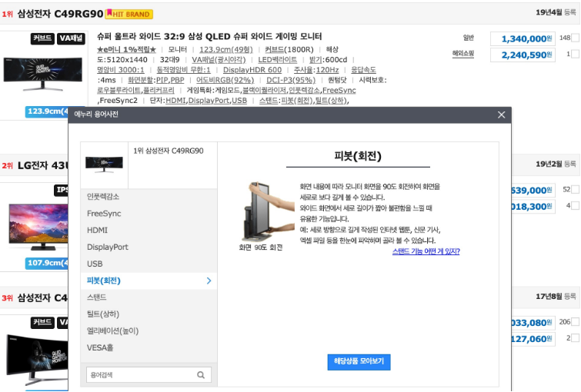Viewport: 581px width, 392px height.
Task: Click the search magnifier icon in 용어검색
Action: click(x=201, y=375)
